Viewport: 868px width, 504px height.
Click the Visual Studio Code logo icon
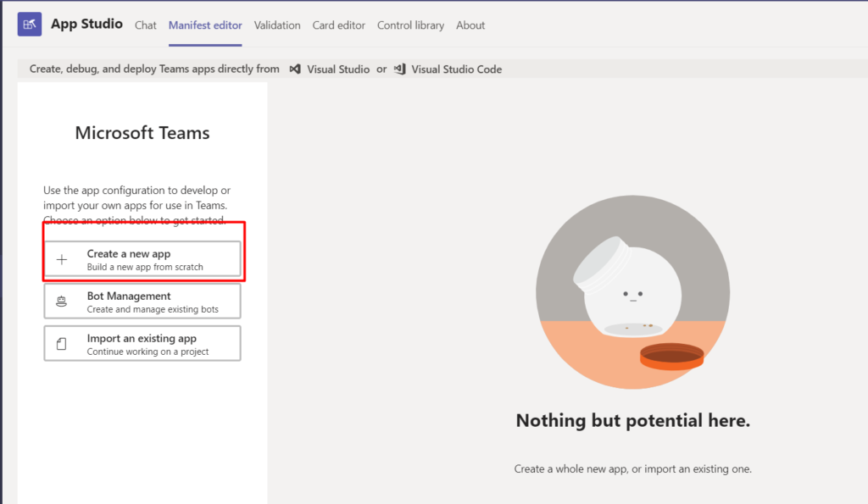click(399, 69)
